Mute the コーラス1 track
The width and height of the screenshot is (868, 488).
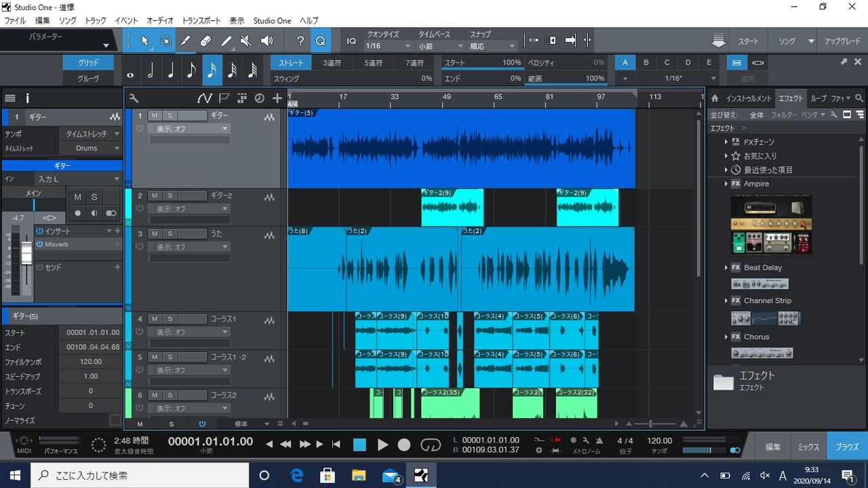(x=155, y=319)
